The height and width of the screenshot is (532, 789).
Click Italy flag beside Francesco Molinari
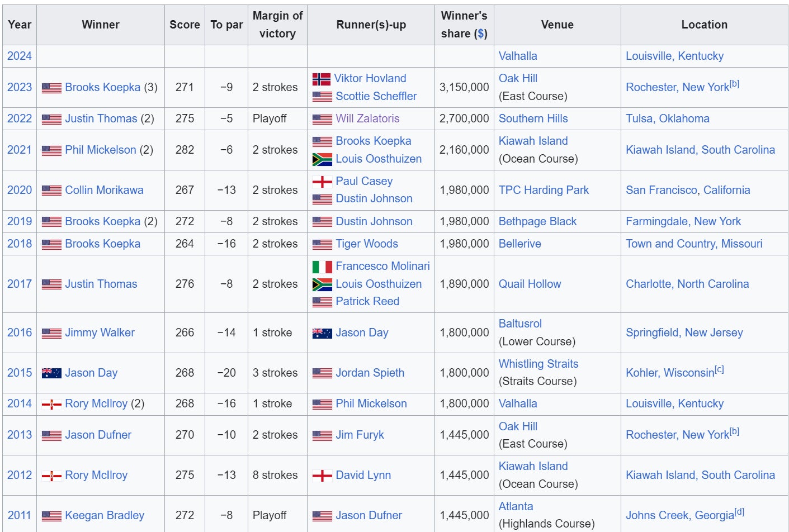322,267
